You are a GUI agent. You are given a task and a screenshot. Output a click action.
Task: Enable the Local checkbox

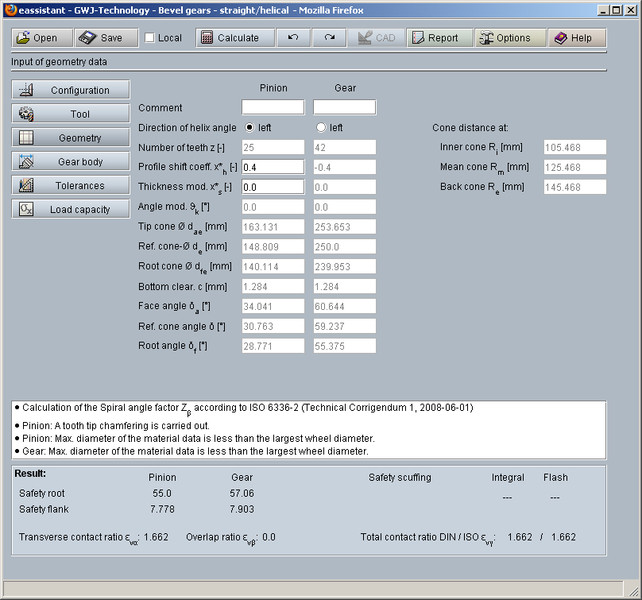coord(150,38)
